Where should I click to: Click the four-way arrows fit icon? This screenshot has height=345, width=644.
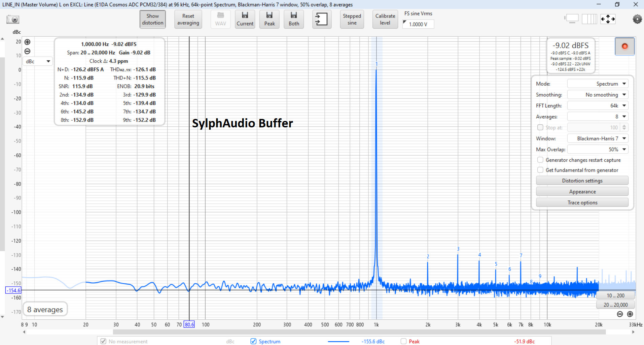point(608,19)
